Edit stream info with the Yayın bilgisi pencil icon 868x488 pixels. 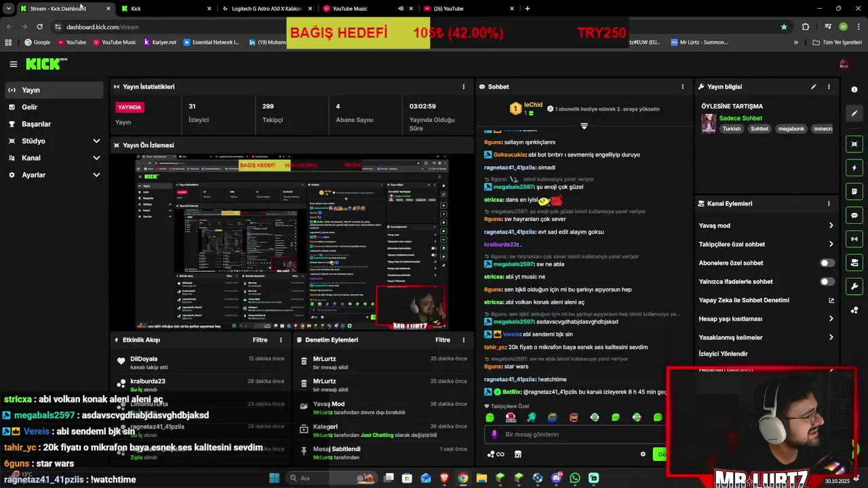coord(813,87)
